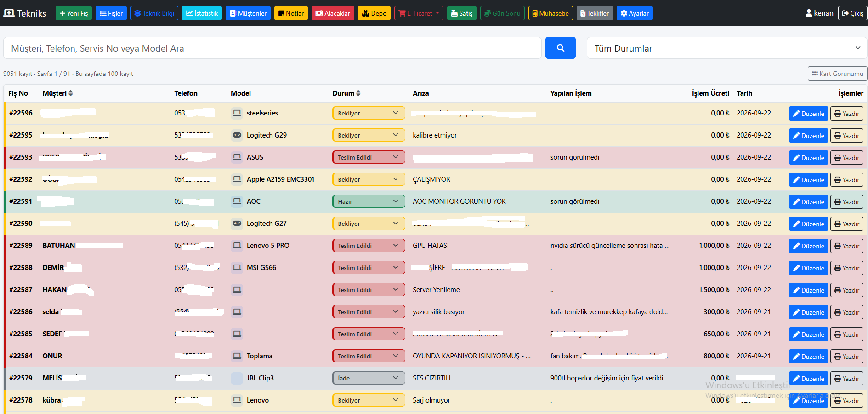
Task: Click Düzenle for fiş #22589
Action: point(808,246)
